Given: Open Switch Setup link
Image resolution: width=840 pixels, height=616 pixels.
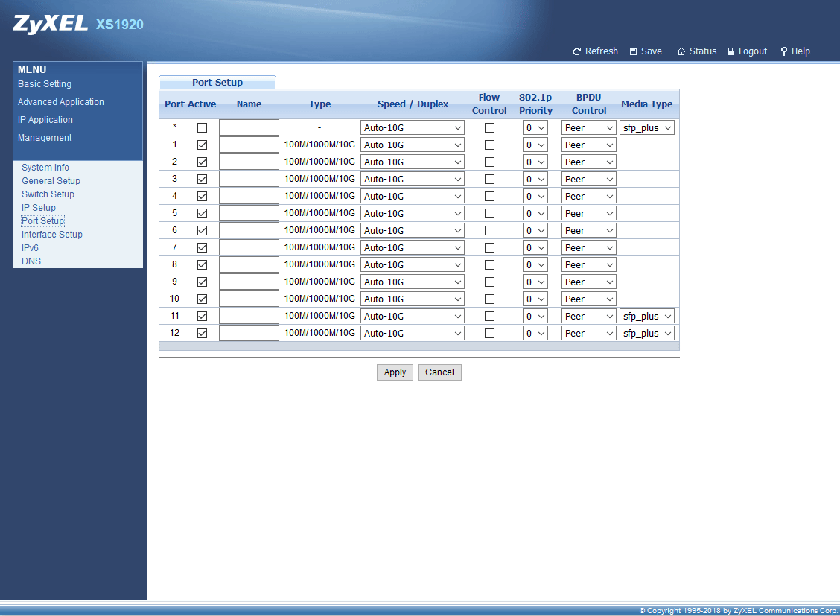Looking at the screenshot, I should [48, 194].
